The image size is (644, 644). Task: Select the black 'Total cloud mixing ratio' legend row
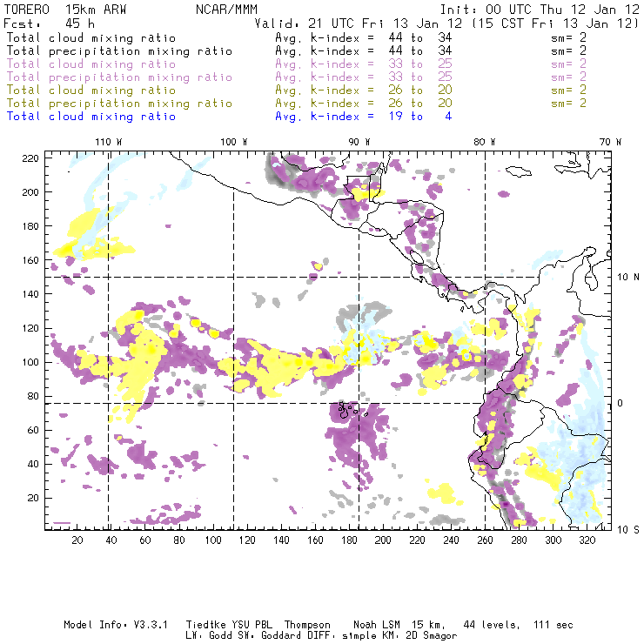(x=91, y=38)
